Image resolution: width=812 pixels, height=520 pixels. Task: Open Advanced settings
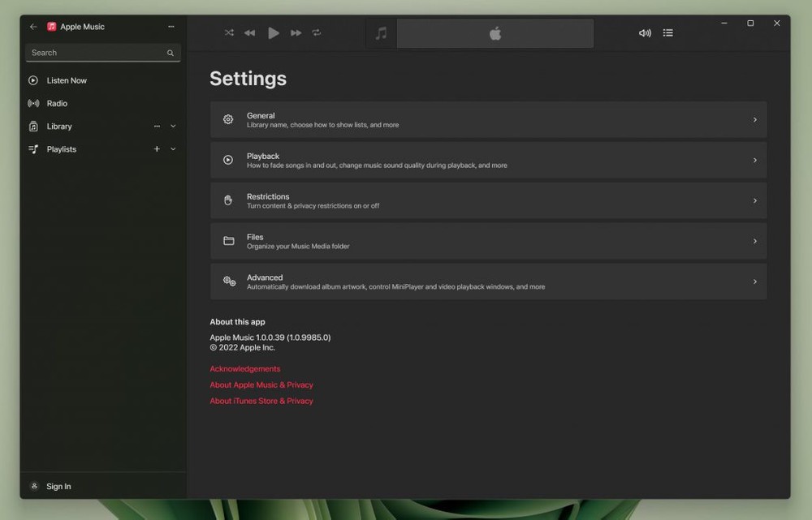488,281
